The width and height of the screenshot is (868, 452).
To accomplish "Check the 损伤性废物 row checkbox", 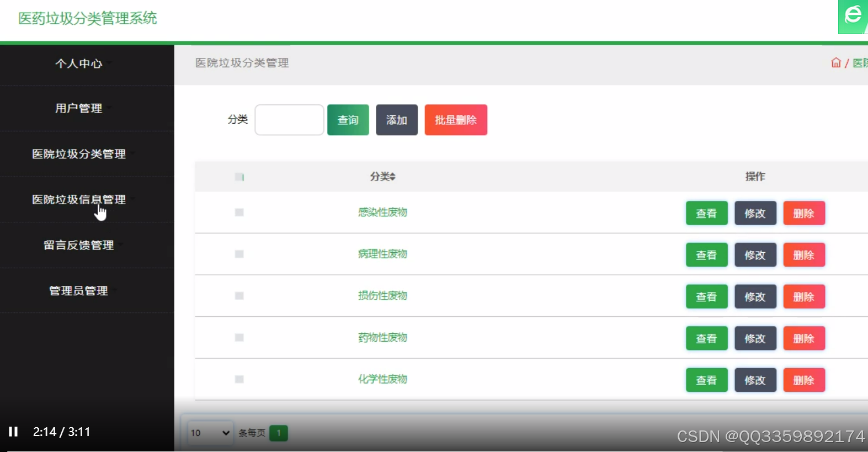I will point(239,296).
